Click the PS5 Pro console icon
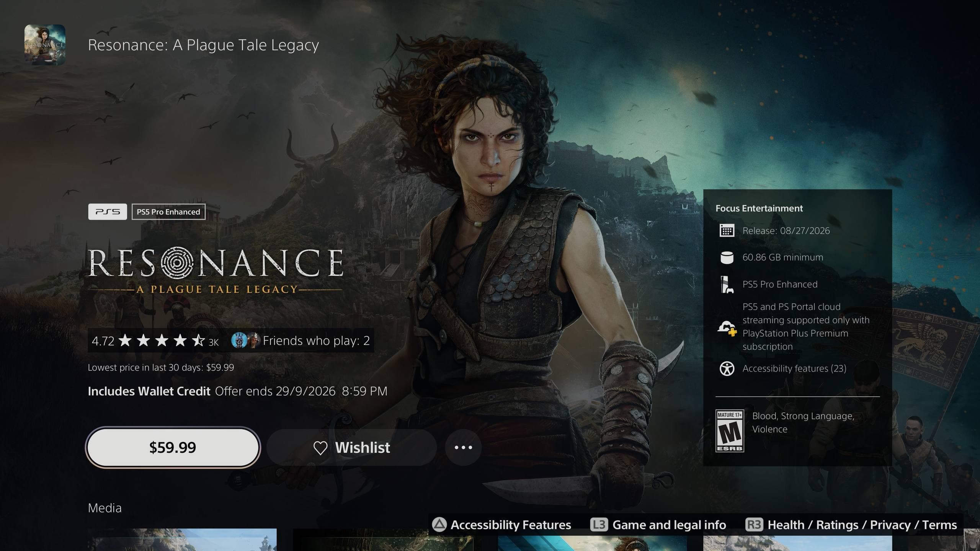The image size is (980, 551). (727, 285)
